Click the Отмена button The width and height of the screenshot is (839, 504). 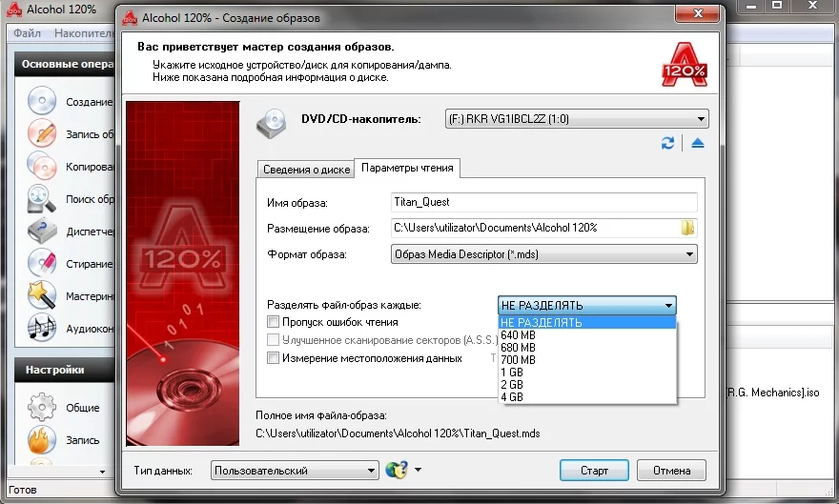click(671, 471)
